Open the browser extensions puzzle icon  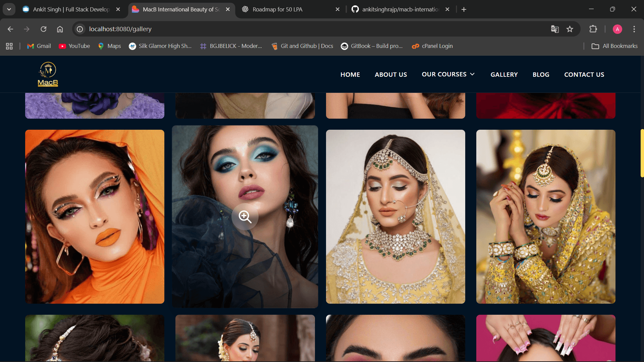tap(593, 29)
